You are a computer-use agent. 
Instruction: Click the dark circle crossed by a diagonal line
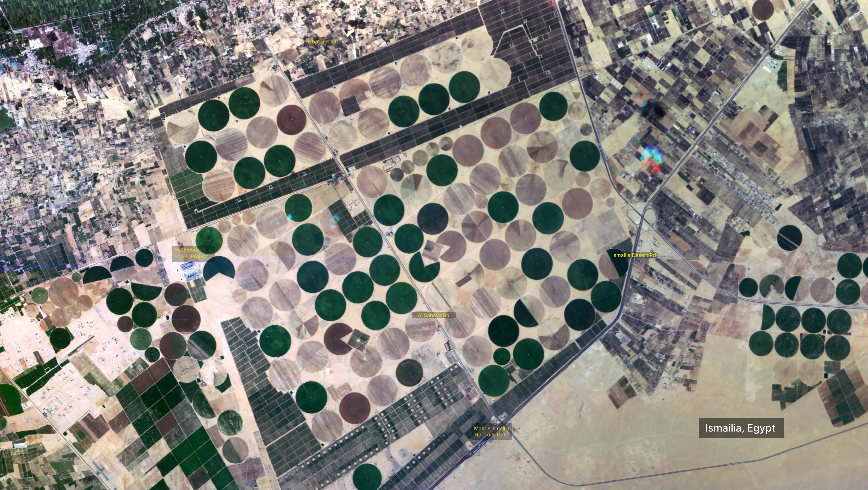[x=789, y=237]
